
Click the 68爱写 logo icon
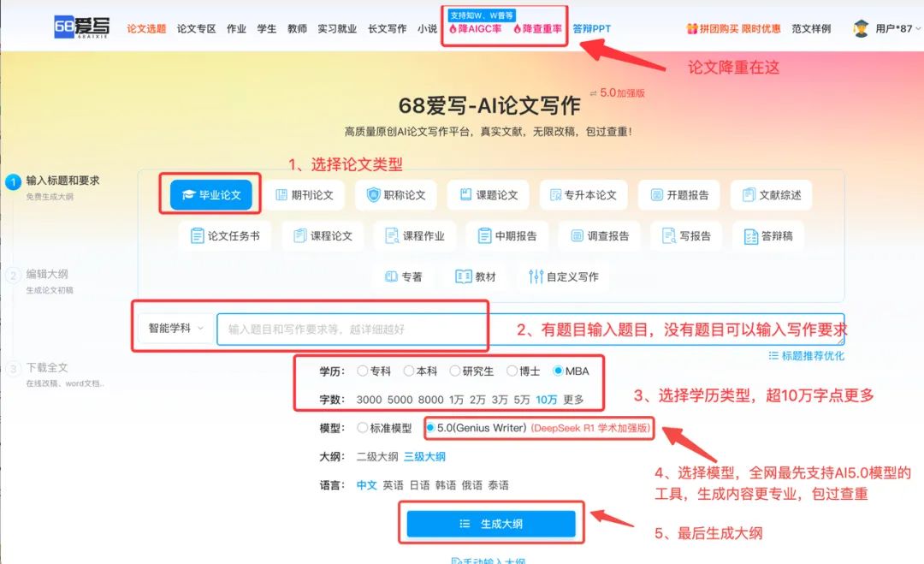[82, 27]
